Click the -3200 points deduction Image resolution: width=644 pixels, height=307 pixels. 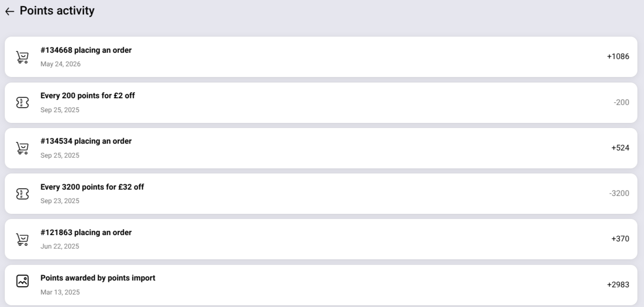coord(619,194)
